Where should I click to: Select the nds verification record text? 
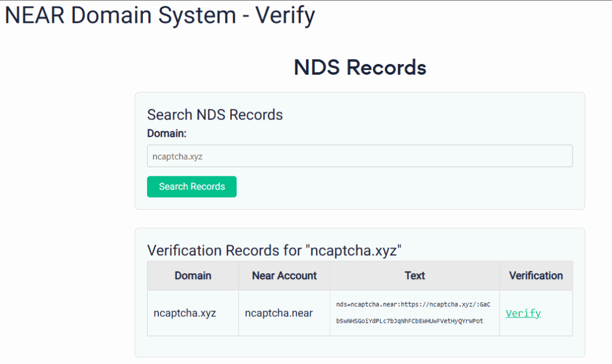414,313
